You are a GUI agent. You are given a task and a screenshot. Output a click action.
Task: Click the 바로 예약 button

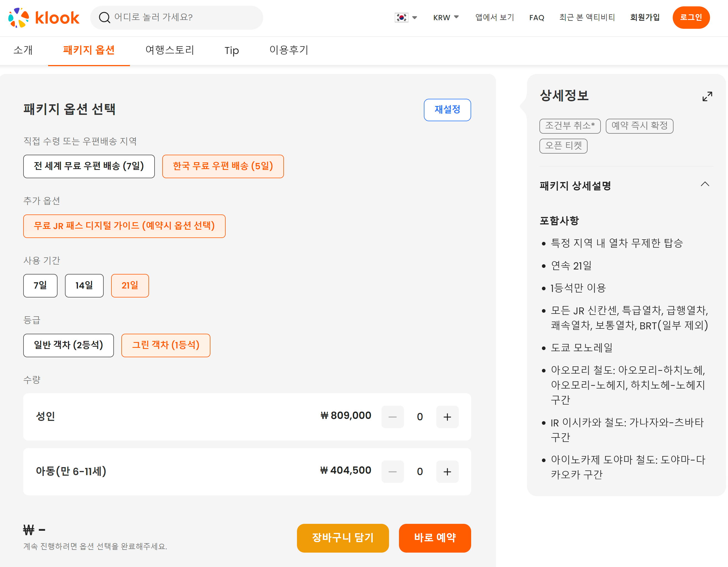pyautogui.click(x=434, y=538)
